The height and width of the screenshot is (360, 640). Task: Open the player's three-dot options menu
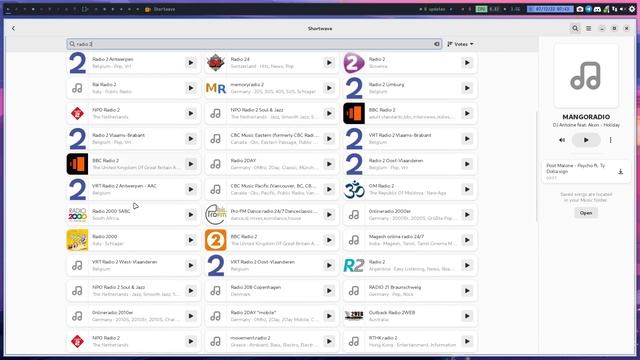click(x=611, y=140)
